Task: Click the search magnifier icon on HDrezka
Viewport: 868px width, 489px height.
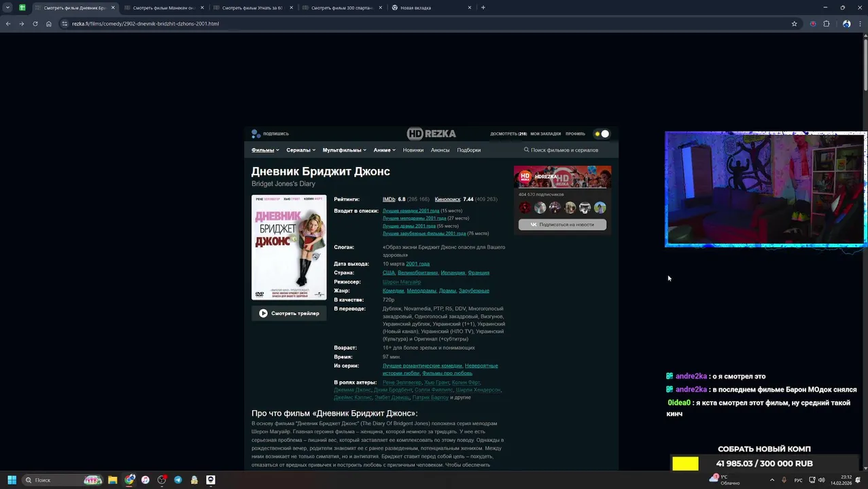Action: pos(526,150)
